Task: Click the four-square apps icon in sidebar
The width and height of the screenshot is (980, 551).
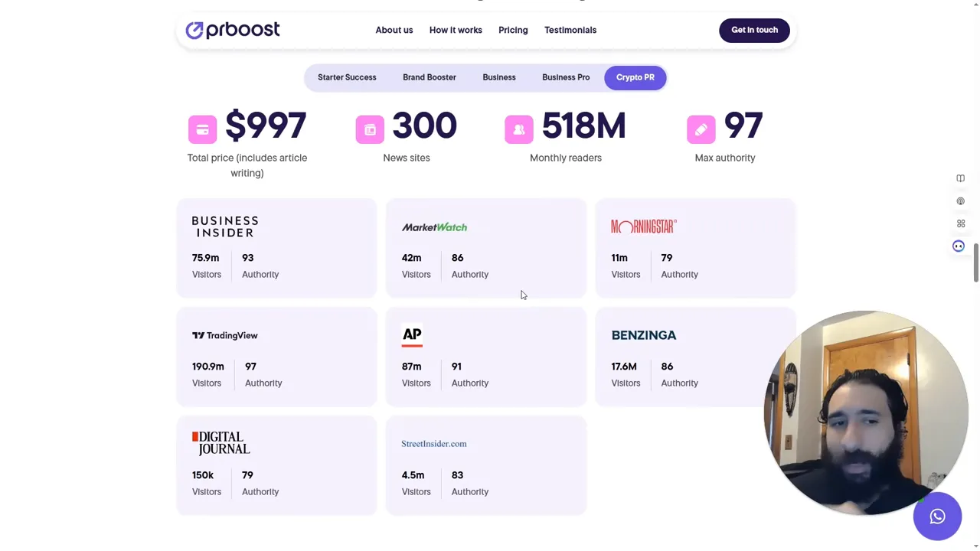Action: [960, 223]
